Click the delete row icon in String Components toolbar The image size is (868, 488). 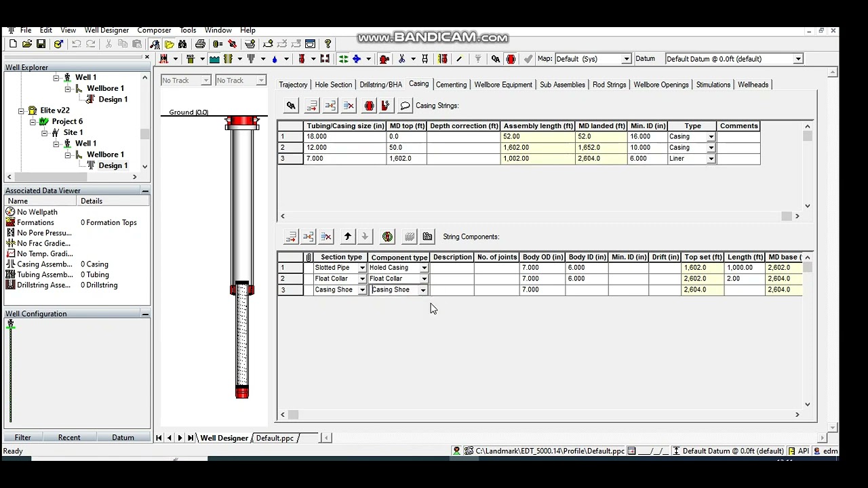pos(326,237)
